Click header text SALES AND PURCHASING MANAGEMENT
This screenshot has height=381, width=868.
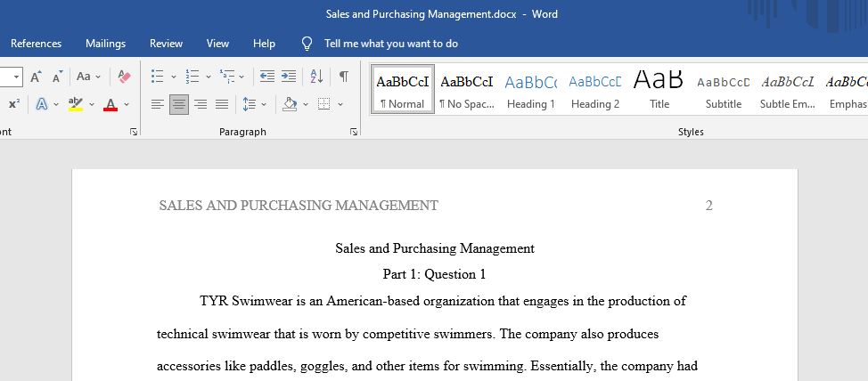point(299,206)
